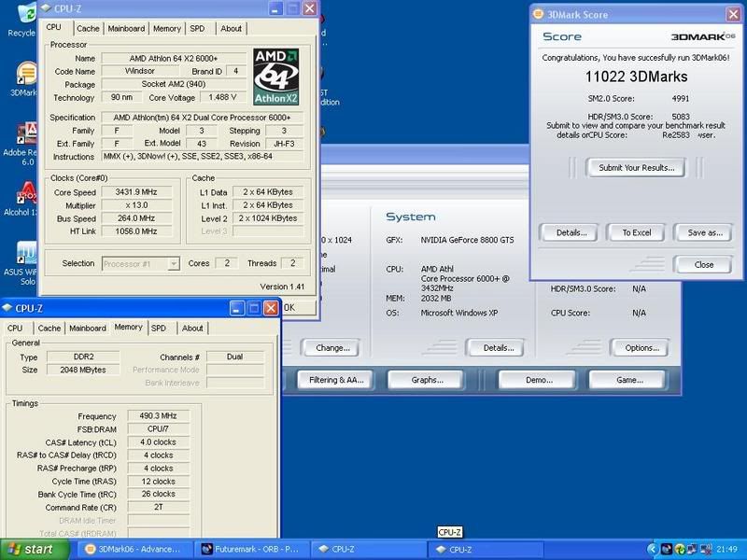Click Submit Your Results button

(636, 168)
